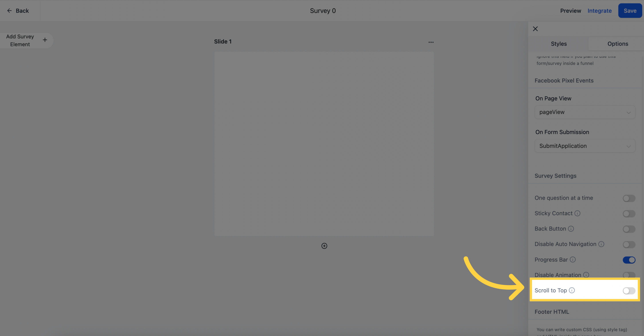Click the Integrate link
Screen dimensions: 644x336
tap(599, 11)
